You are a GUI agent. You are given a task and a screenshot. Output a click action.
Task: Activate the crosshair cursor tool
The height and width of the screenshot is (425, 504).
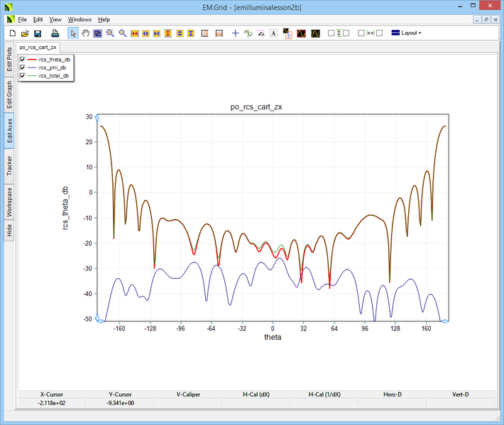point(236,33)
